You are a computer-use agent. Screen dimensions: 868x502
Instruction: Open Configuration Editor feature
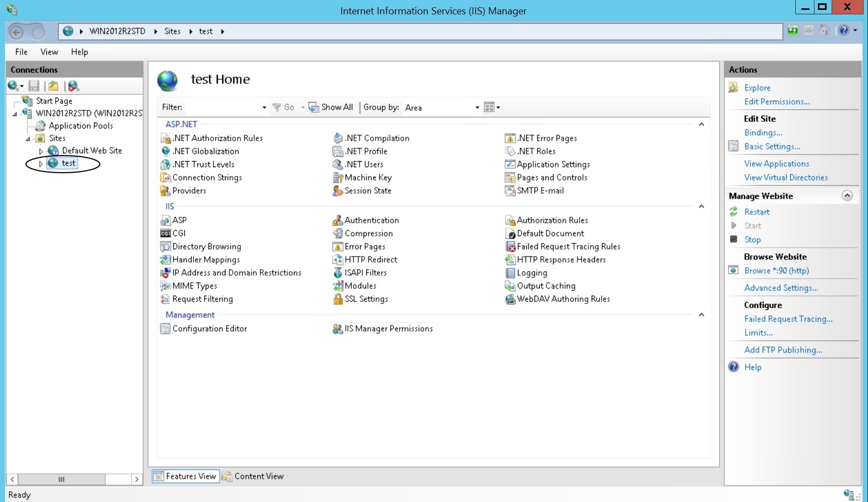click(203, 329)
